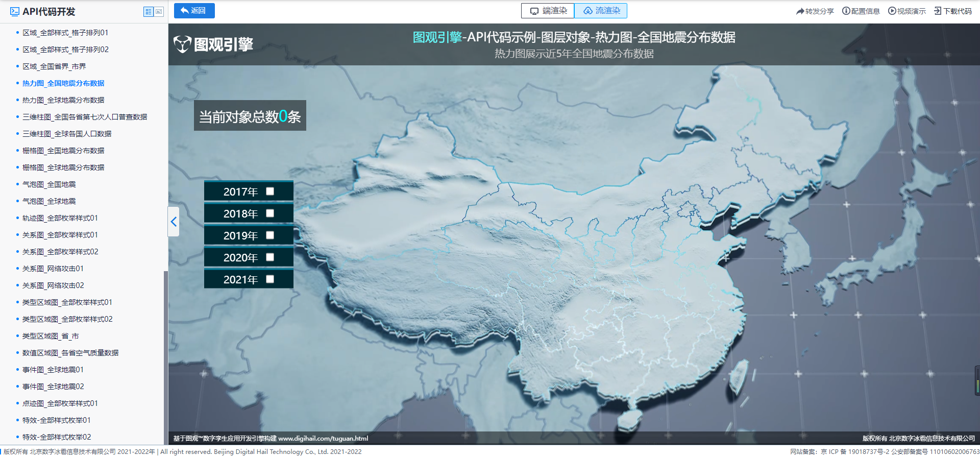Viewport: 980px width, 457px height.
Task: Click the 当前对象总数0条 counter panel
Action: click(x=250, y=116)
